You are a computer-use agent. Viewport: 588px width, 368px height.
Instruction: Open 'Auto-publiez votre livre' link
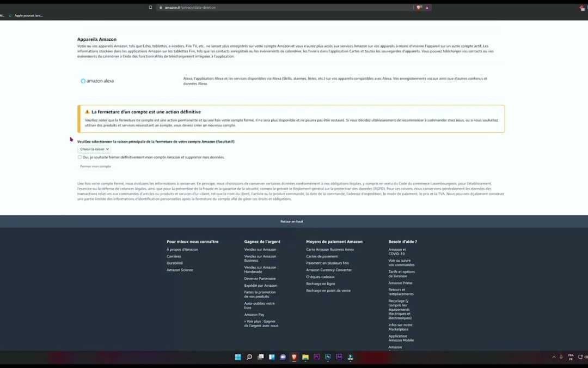click(x=259, y=306)
